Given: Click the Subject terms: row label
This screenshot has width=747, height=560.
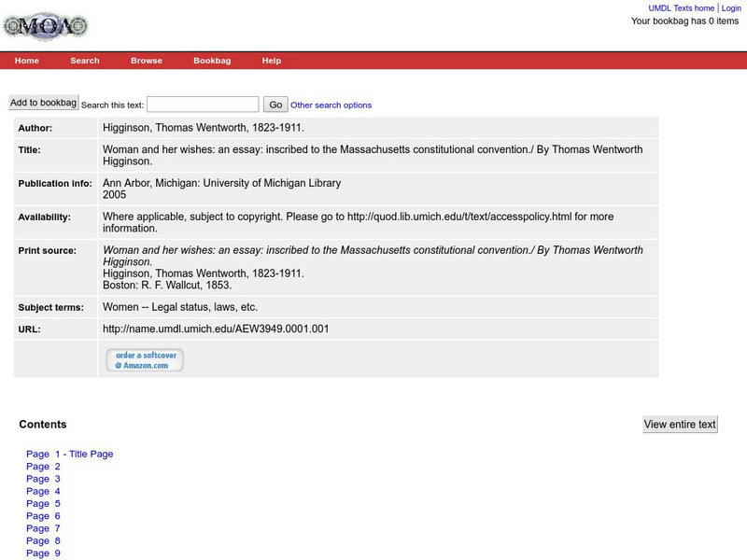Looking at the screenshot, I should pos(51,308).
